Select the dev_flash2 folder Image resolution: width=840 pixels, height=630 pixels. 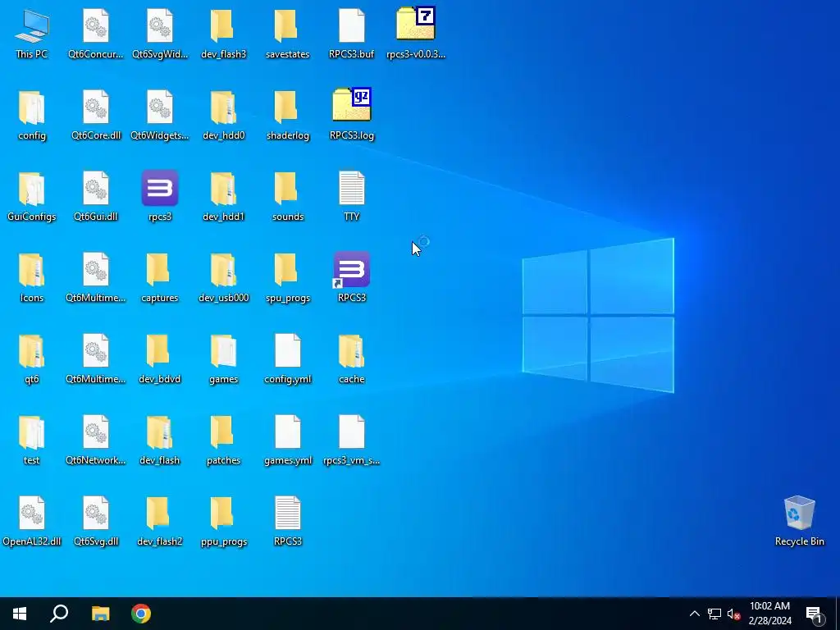[160, 521]
